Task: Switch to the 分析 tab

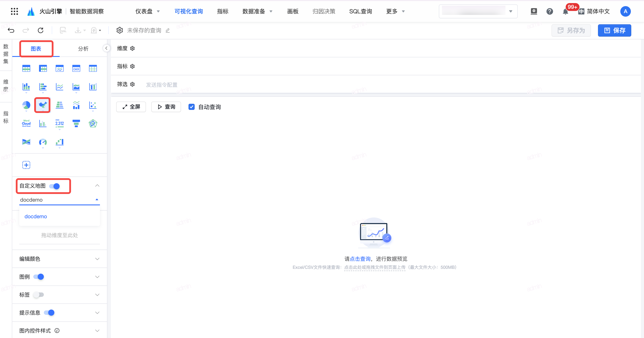Action: coord(84,49)
